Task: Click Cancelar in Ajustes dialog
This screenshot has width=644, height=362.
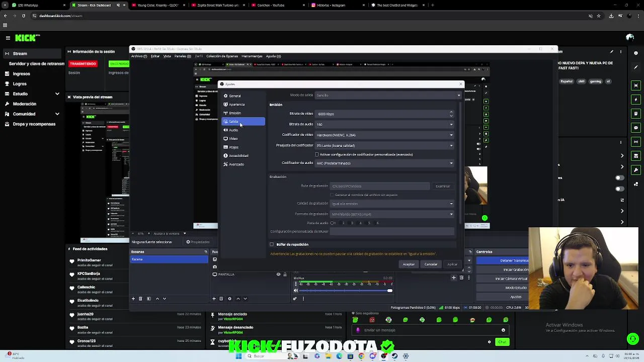Action: coord(431,264)
